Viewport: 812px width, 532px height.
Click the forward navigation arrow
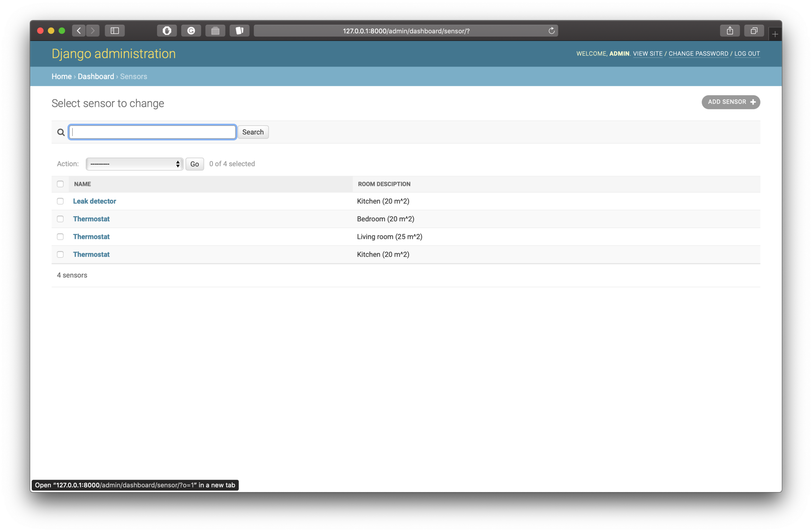[93, 30]
